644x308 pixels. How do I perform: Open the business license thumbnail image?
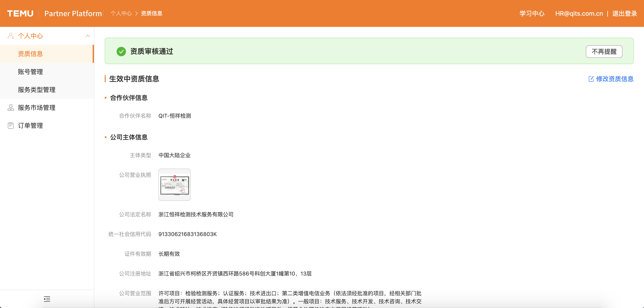(x=174, y=184)
